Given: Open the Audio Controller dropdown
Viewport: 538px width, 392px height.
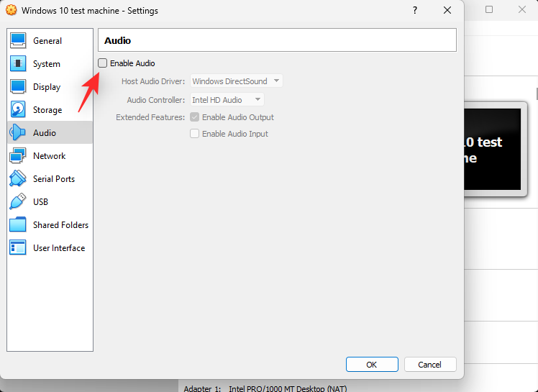Looking at the screenshot, I should click(227, 100).
